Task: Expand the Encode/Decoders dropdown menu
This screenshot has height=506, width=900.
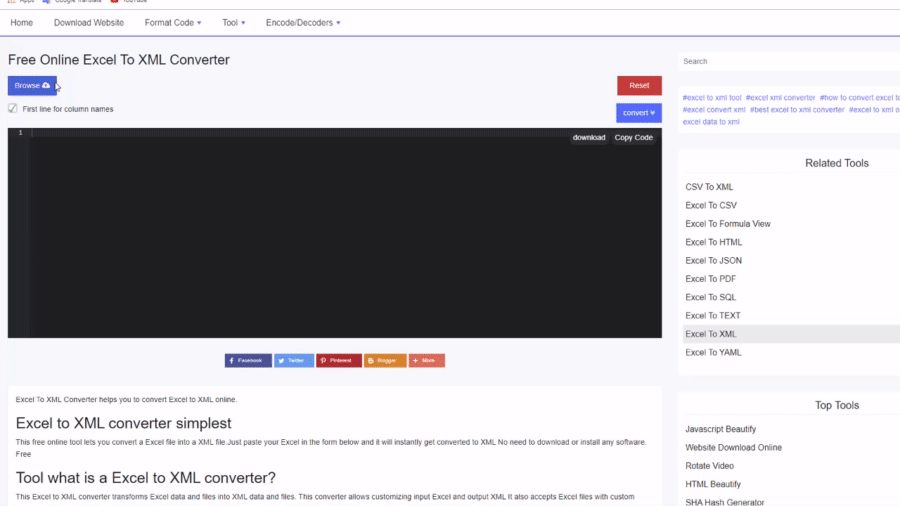Action: coord(303,22)
